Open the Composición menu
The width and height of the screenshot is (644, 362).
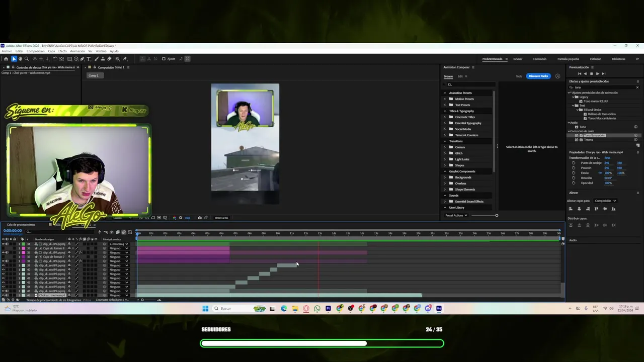pos(35,51)
